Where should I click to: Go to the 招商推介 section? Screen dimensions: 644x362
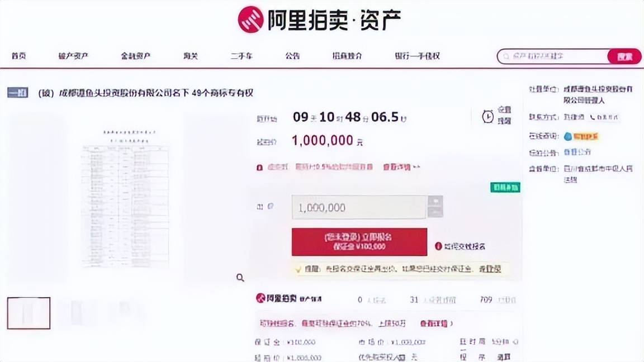(x=347, y=56)
